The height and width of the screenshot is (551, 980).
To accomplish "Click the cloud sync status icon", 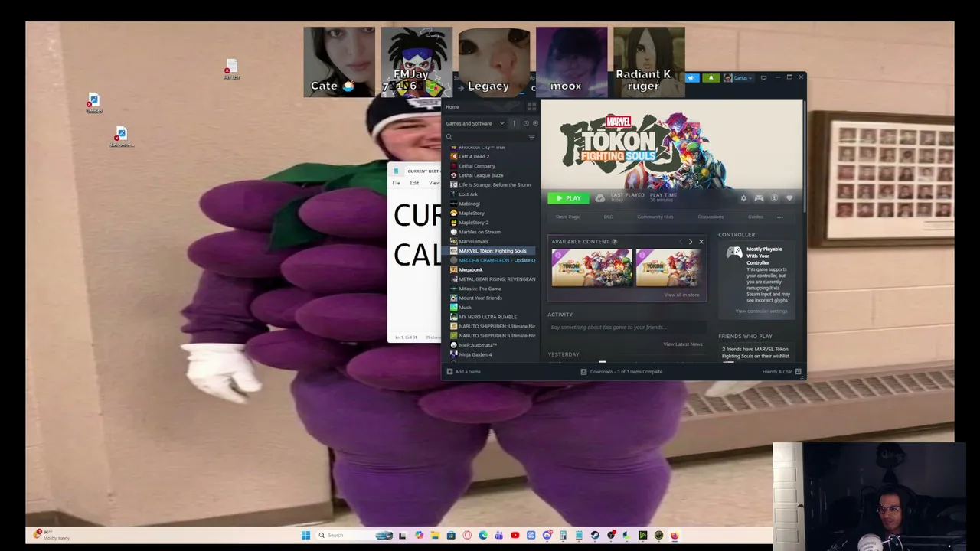I will pos(600,198).
